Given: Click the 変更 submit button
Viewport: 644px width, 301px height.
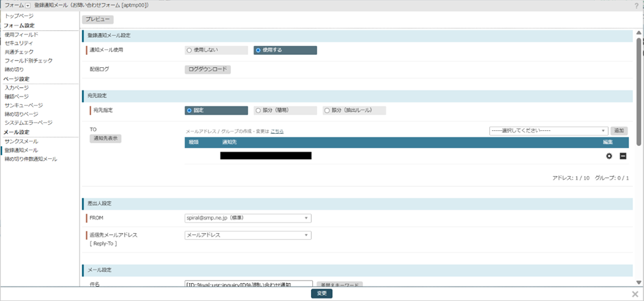Looking at the screenshot, I should click(x=321, y=293).
